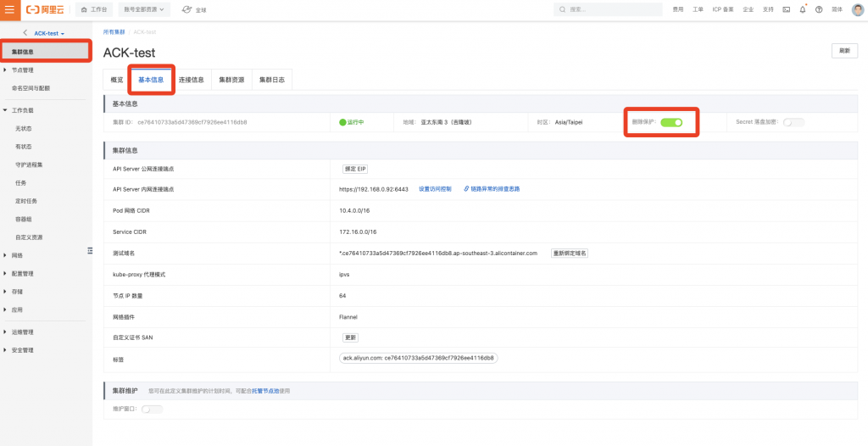Collapse 工作负载 sidebar section
The image size is (868, 446).
pos(23,111)
